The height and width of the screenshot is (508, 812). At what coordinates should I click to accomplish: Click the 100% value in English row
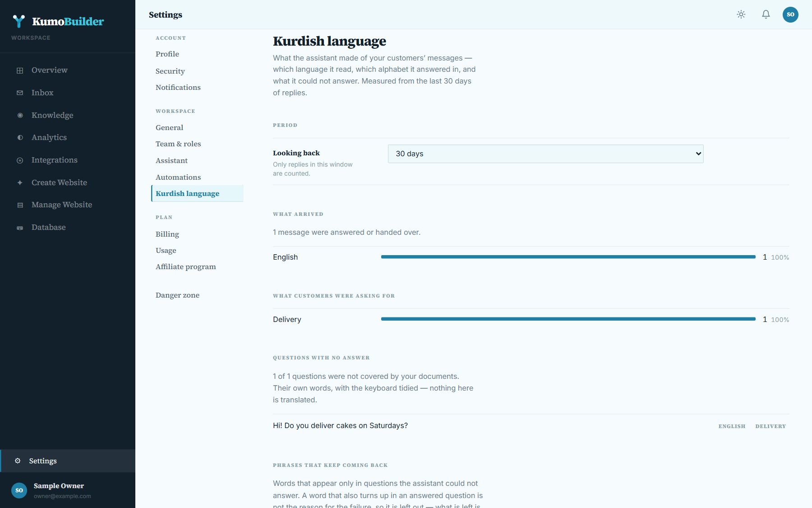[x=780, y=257]
